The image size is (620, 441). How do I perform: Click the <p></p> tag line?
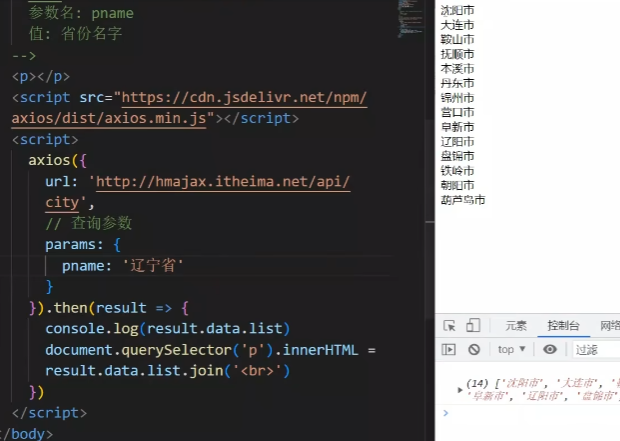click(41, 76)
